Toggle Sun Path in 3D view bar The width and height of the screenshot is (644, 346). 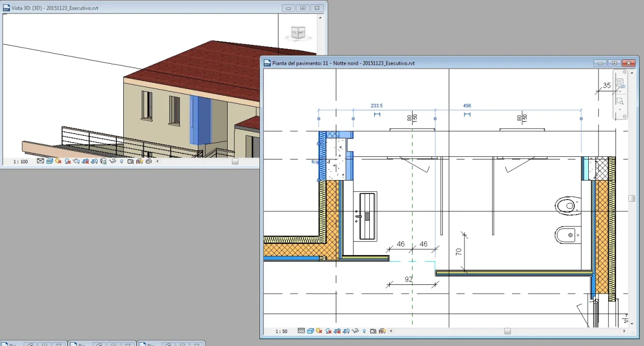(58, 161)
